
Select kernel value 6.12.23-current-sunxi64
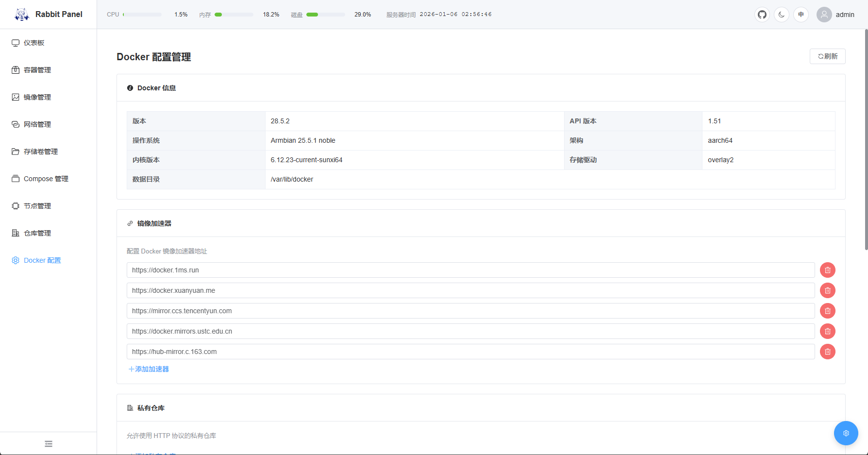306,160
